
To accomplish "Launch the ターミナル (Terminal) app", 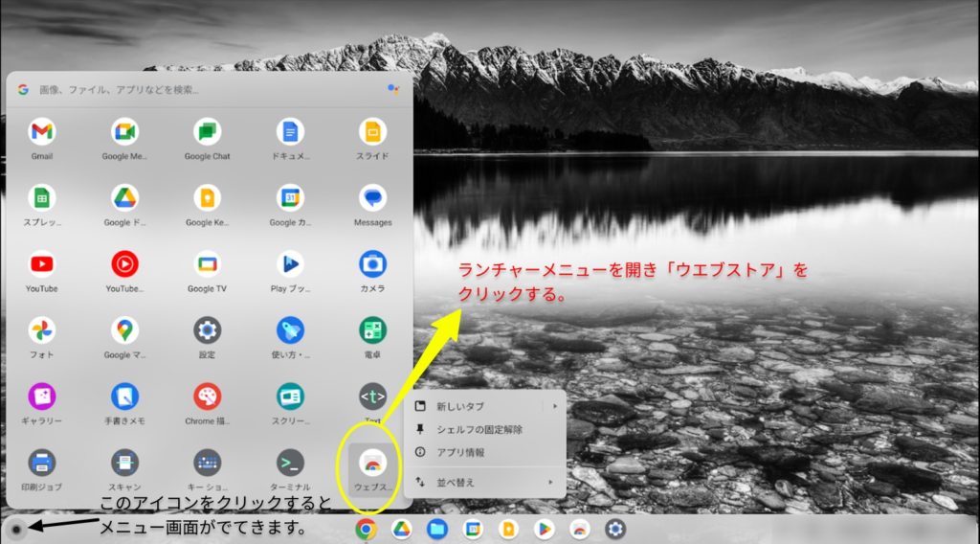I will pyautogui.click(x=290, y=464).
